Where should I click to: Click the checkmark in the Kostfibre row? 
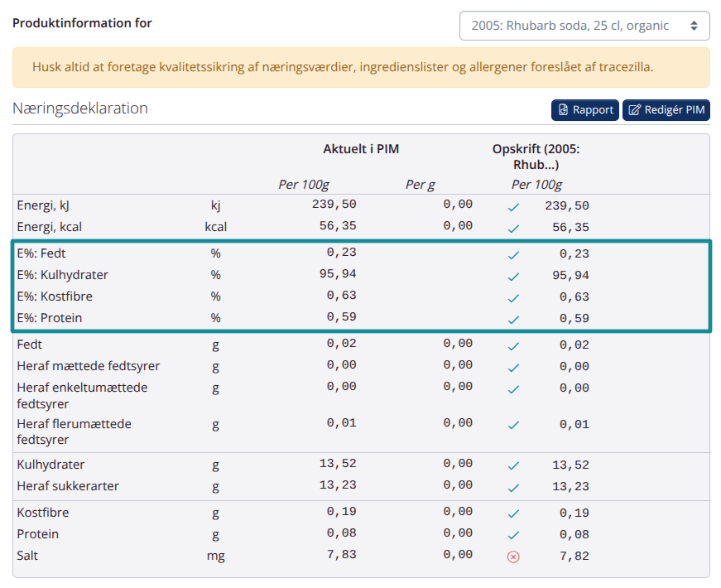coord(513,513)
